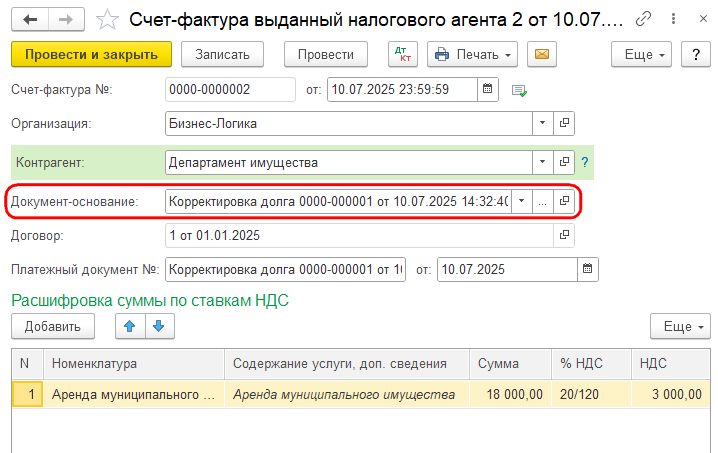This screenshot has width=718, height=453.
Task: Move table row up with blue arrow
Action: [130, 326]
